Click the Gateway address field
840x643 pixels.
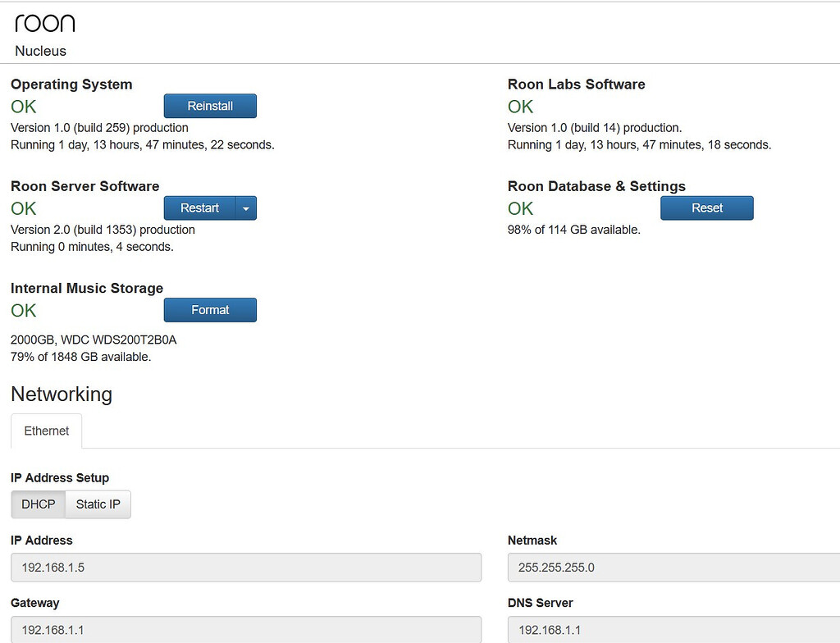click(245, 629)
